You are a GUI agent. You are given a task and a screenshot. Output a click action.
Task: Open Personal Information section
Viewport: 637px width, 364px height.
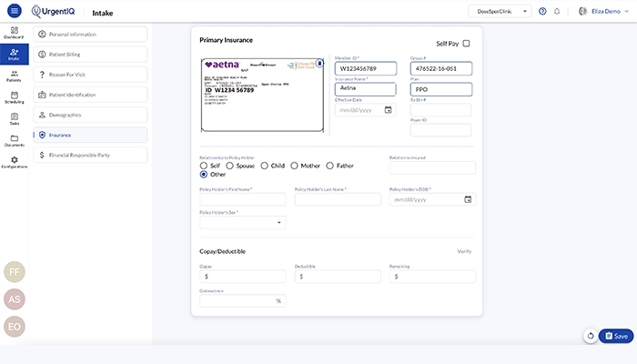point(90,35)
